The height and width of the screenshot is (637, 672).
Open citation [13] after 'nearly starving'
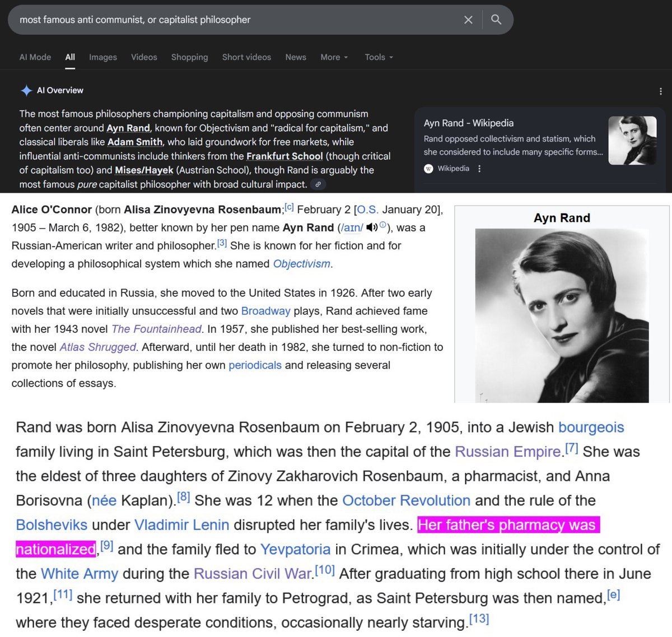(x=479, y=619)
